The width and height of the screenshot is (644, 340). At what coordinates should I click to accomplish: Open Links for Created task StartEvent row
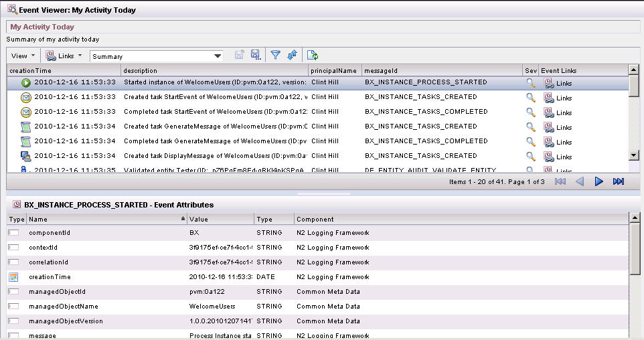tap(558, 98)
